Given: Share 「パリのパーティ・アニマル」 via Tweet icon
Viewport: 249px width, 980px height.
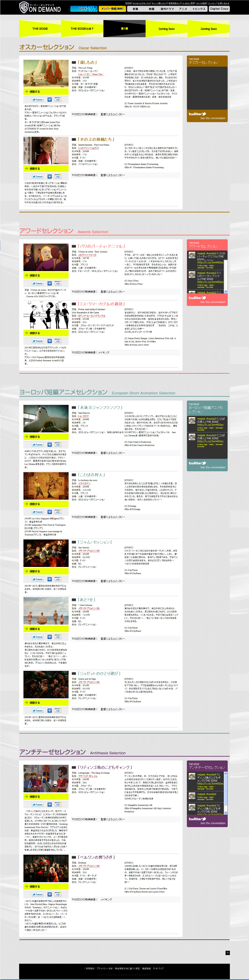Looking at the screenshot, I should click(38, 283).
